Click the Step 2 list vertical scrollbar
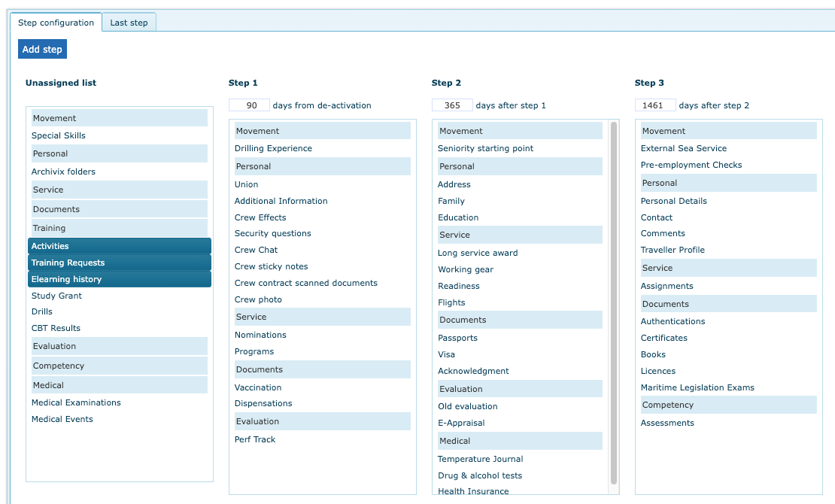The height and width of the screenshot is (504, 835). click(614, 302)
